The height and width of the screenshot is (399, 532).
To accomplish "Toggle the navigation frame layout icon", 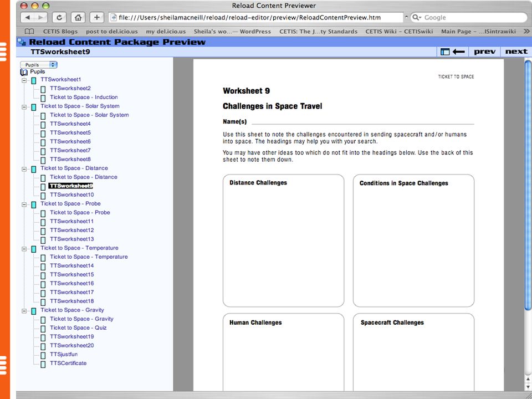I will pos(445,52).
